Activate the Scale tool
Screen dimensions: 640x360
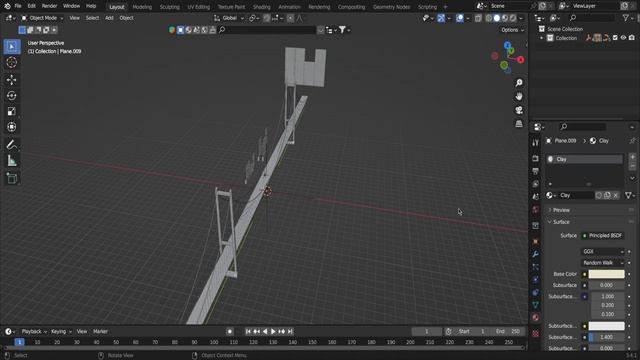click(11, 111)
